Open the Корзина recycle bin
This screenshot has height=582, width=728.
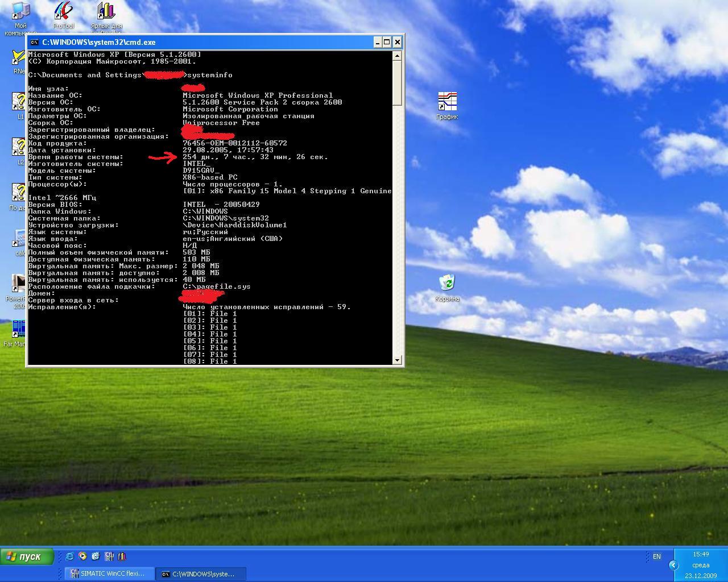(447, 283)
